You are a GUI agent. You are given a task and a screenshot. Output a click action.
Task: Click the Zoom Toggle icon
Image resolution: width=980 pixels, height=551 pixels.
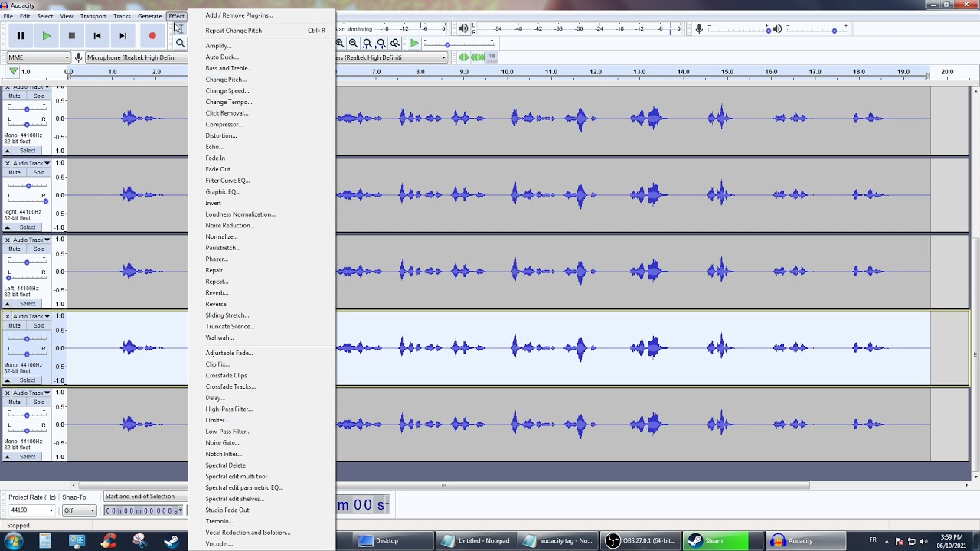[x=394, y=44]
